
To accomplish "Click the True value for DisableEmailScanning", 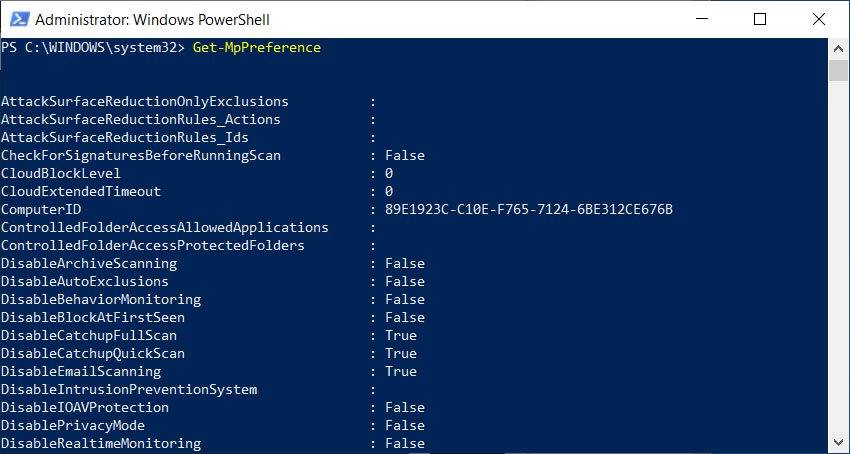I will (400, 371).
